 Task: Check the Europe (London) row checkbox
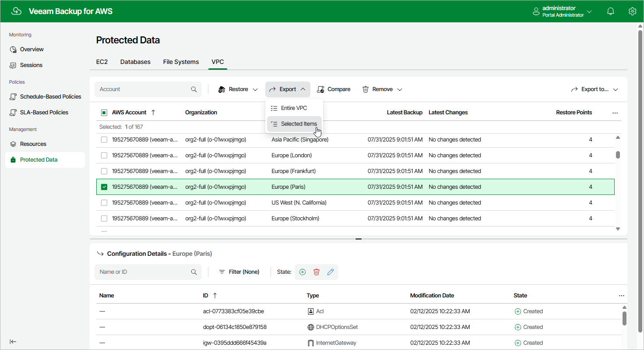(x=104, y=156)
